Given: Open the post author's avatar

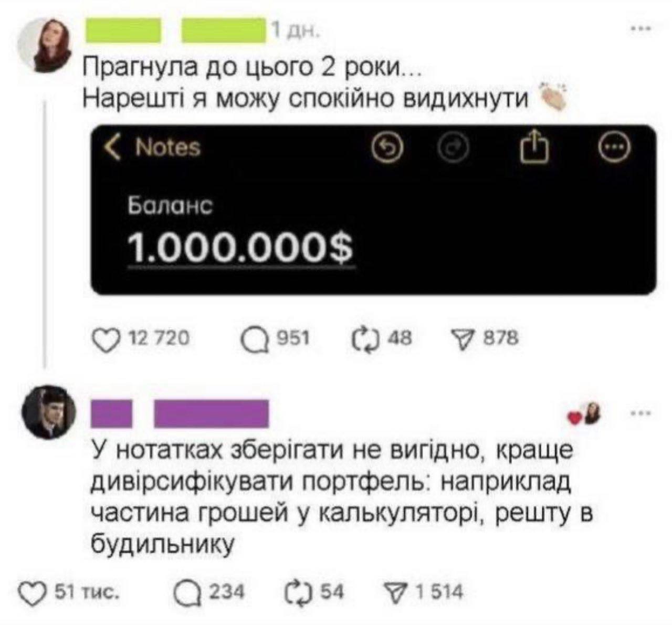Looking at the screenshot, I should point(45,45).
